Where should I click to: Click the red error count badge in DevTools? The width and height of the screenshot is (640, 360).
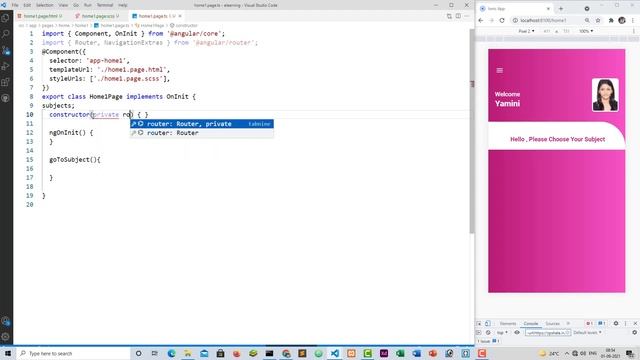589,323
